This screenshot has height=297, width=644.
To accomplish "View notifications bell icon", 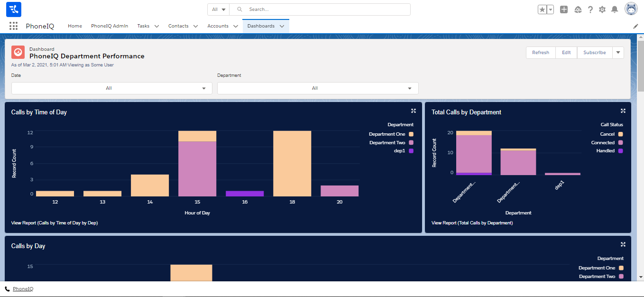I will click(x=615, y=9).
